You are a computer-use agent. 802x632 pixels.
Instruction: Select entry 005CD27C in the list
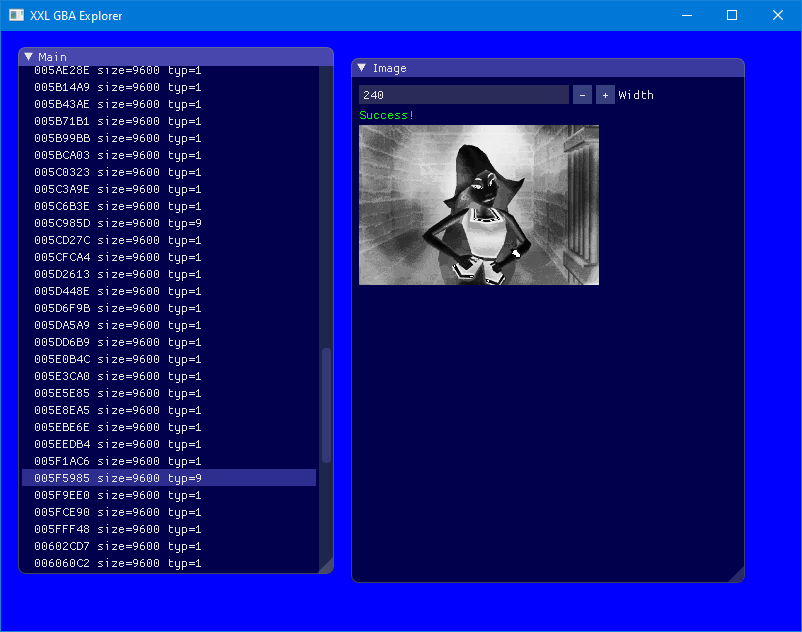click(x=169, y=240)
